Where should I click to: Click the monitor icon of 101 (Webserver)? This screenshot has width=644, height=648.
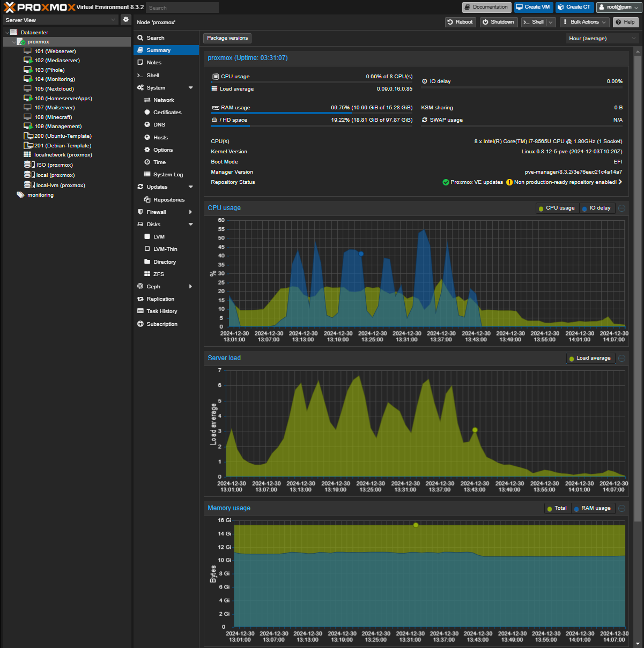pos(28,51)
